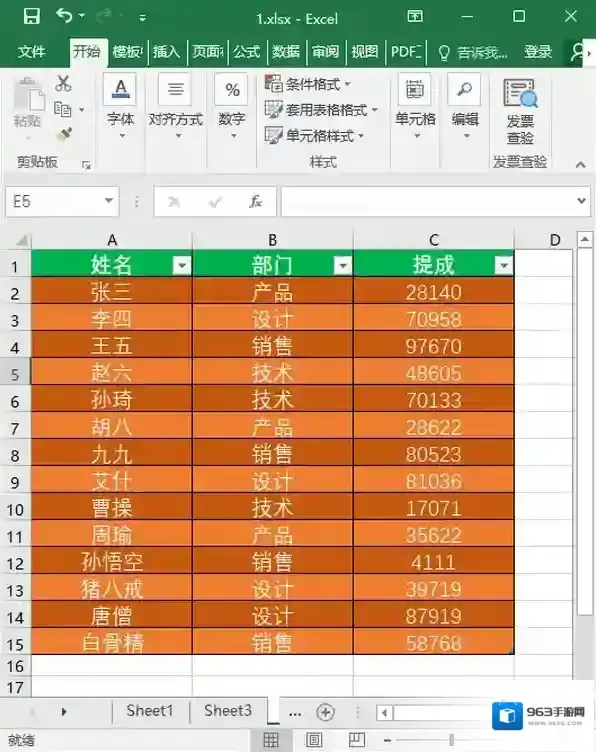Select cell containing 孙悟空
The image size is (596, 752).
click(x=112, y=562)
